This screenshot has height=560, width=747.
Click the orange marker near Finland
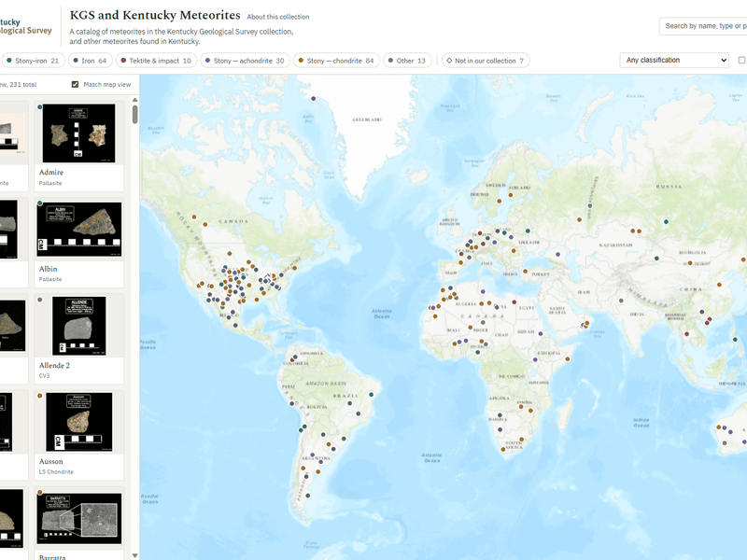[511, 195]
